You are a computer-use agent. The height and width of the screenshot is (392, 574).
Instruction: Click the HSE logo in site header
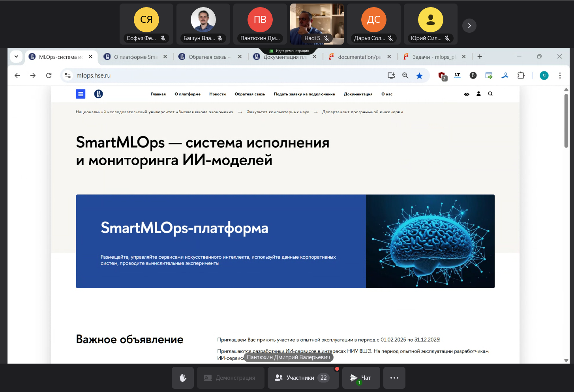click(98, 94)
